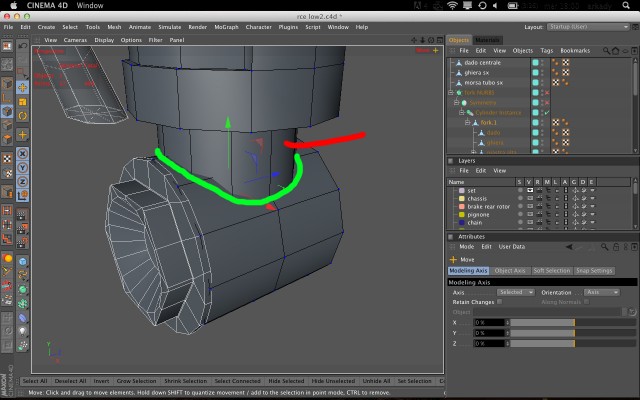
Task: Click the Modeling Axis X slider
Action: 573,322
